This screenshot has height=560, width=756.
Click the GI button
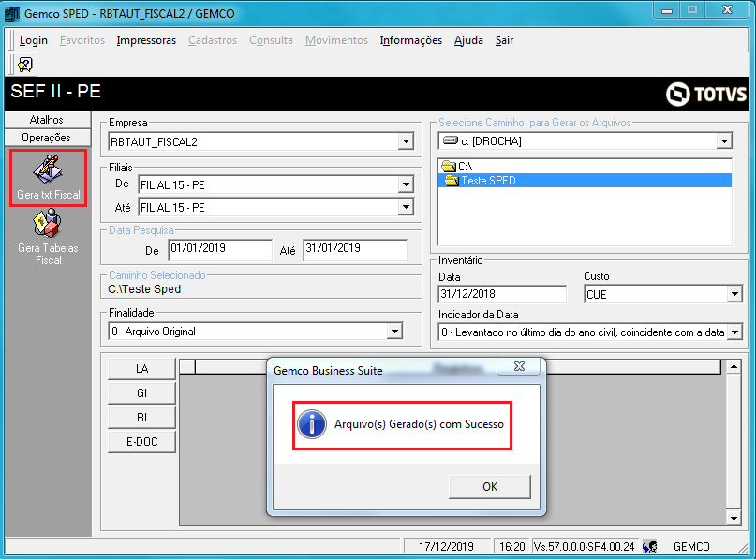(141, 392)
